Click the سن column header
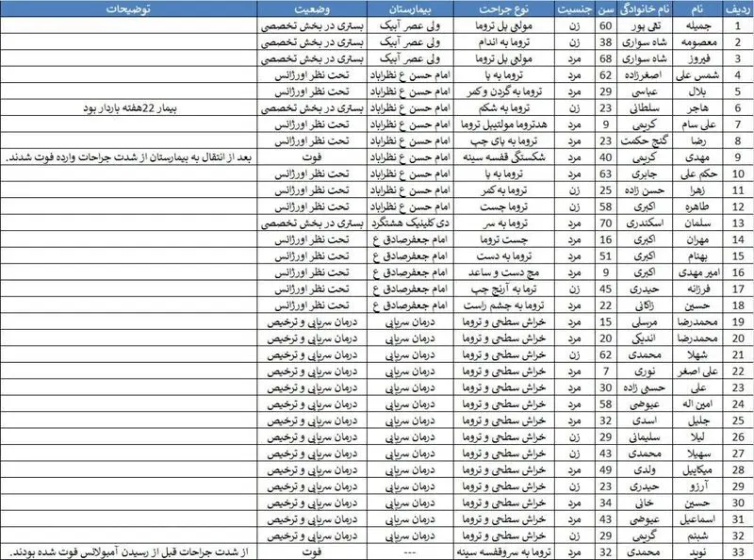Screen dimensions: 754x560 coord(606,8)
